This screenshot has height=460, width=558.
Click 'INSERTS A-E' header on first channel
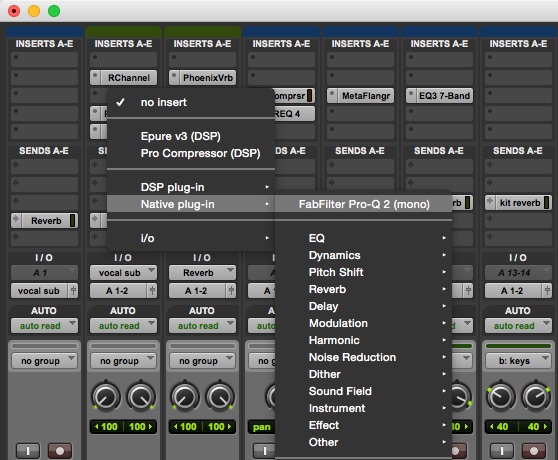coord(44,44)
